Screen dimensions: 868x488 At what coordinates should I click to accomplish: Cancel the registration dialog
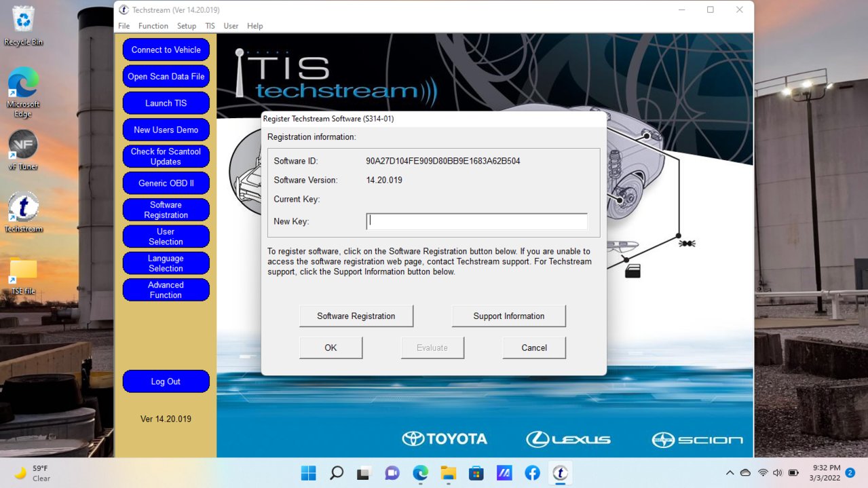tap(534, 348)
